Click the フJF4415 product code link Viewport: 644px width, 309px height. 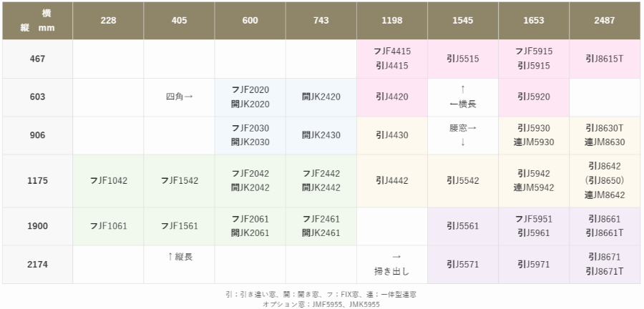click(392, 51)
